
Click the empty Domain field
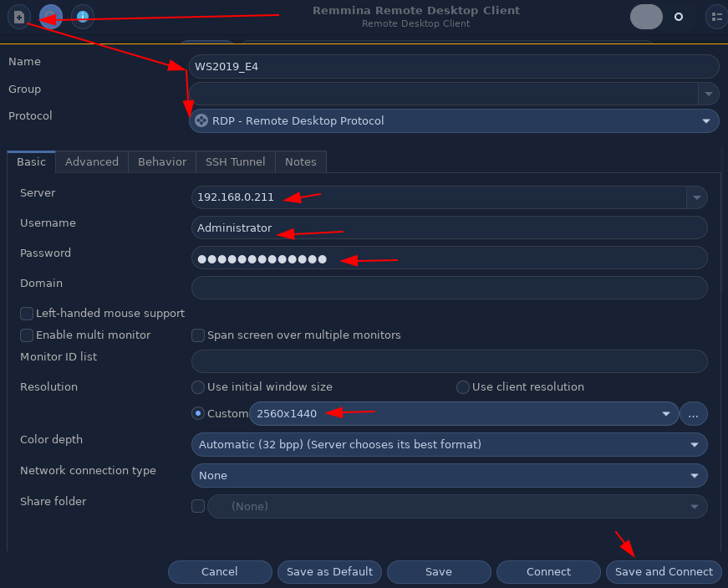click(x=449, y=288)
